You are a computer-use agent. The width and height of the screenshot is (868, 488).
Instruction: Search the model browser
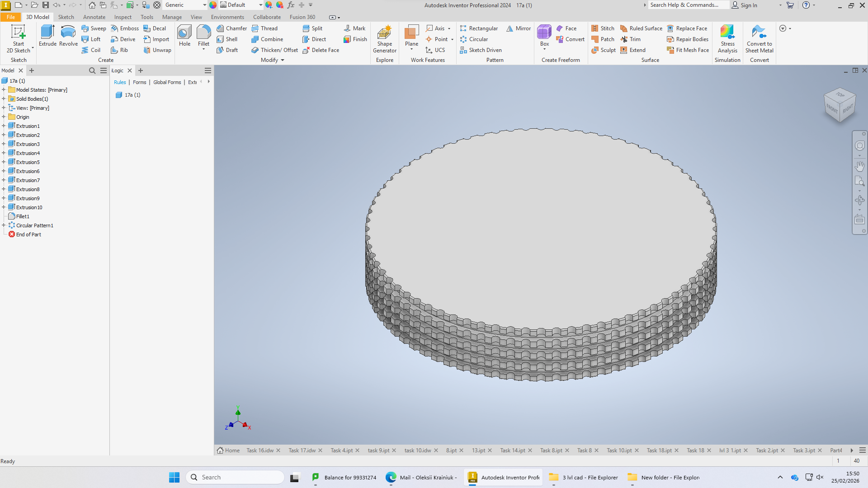[92, 70]
